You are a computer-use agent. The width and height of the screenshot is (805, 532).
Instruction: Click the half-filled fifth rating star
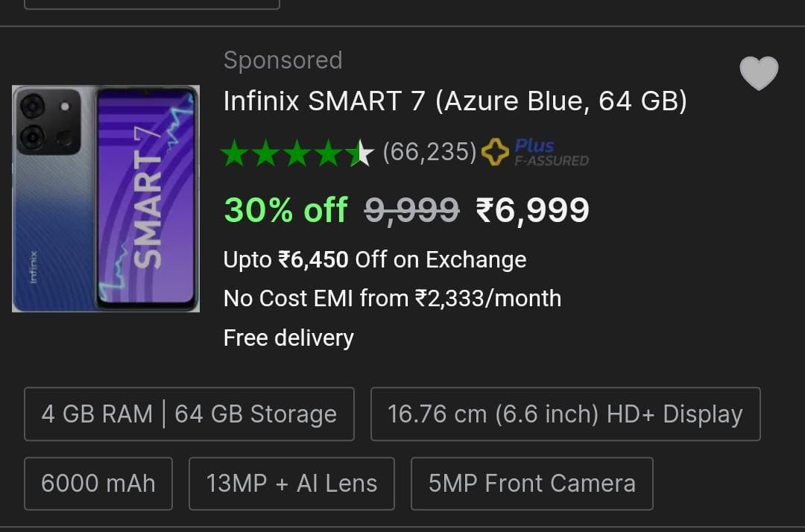[359, 153]
